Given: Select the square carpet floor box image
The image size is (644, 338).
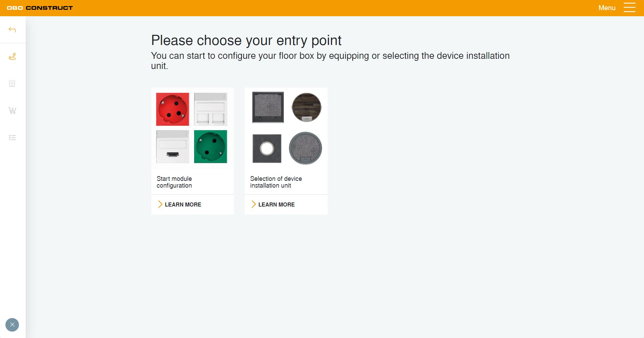Looking at the screenshot, I should (268, 107).
